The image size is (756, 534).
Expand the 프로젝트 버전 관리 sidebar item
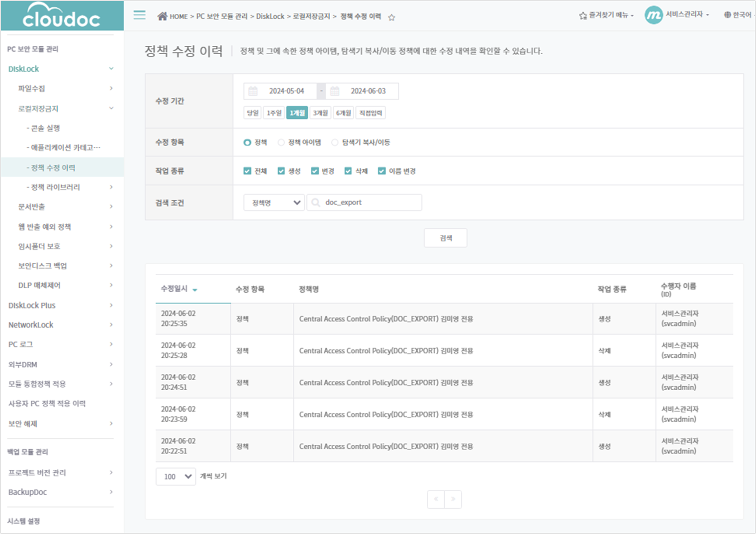click(x=111, y=472)
